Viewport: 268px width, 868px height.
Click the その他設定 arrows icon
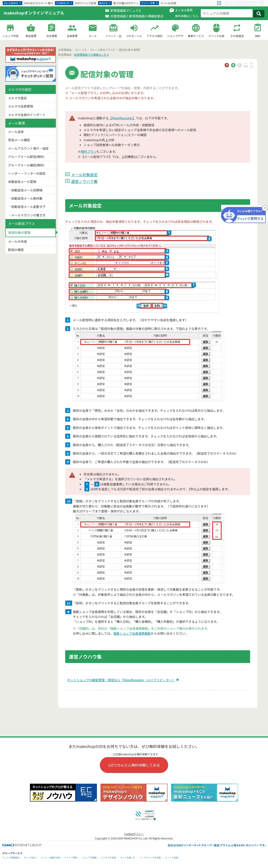pyautogui.click(x=237, y=28)
